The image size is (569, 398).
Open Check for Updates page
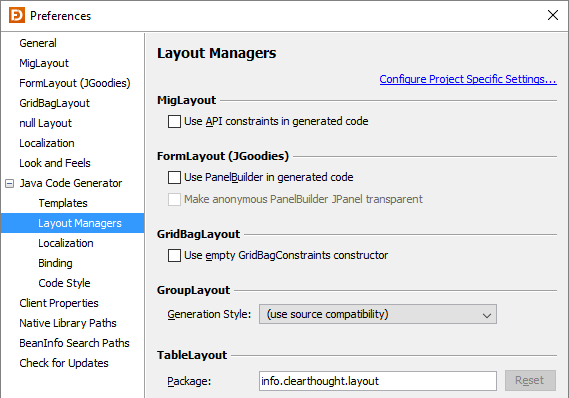point(64,363)
